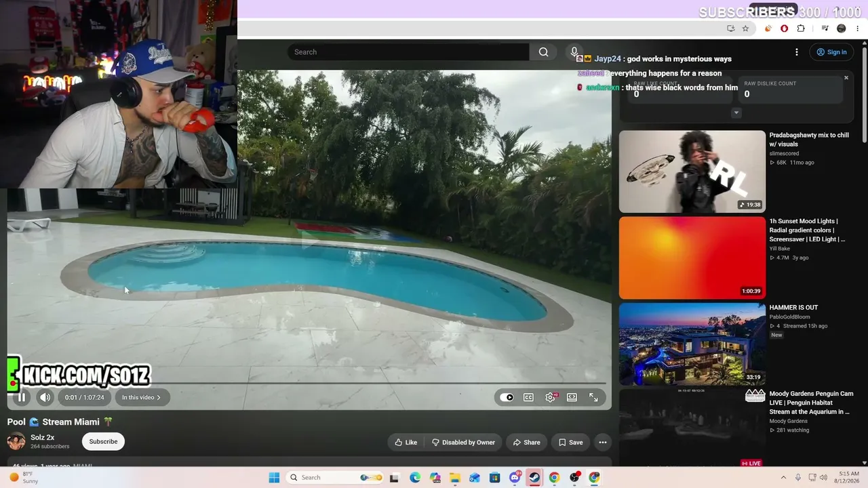Open the Pradabagshawty mix thumbnail
This screenshot has height=488, width=868.
point(692,171)
